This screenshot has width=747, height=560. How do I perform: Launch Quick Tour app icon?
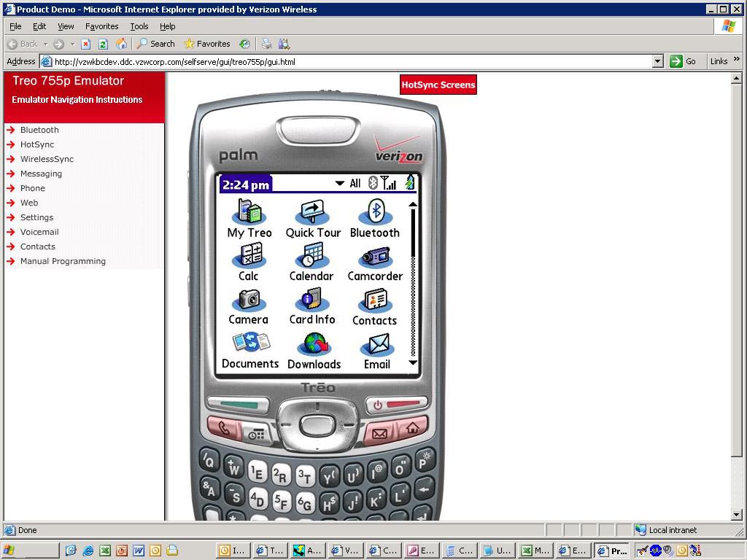313,219
